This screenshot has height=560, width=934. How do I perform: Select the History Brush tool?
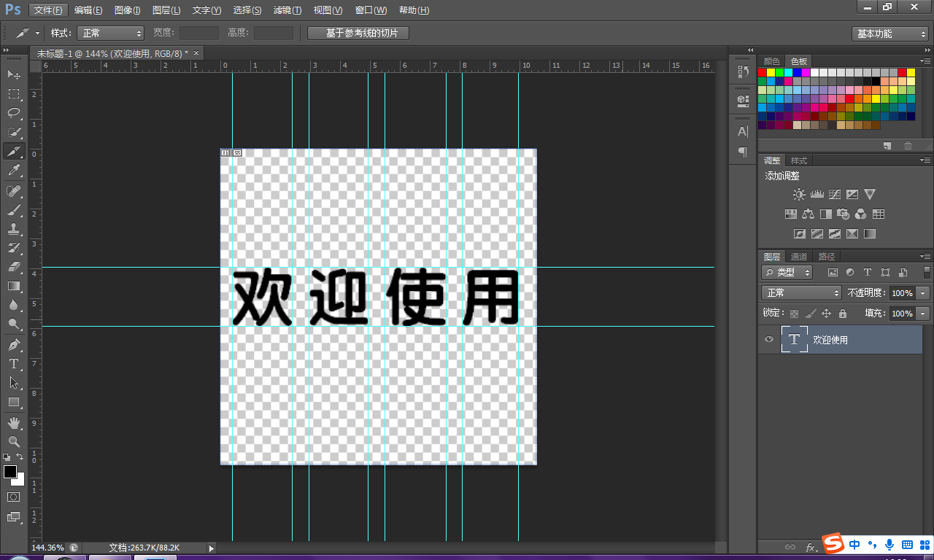click(14, 248)
